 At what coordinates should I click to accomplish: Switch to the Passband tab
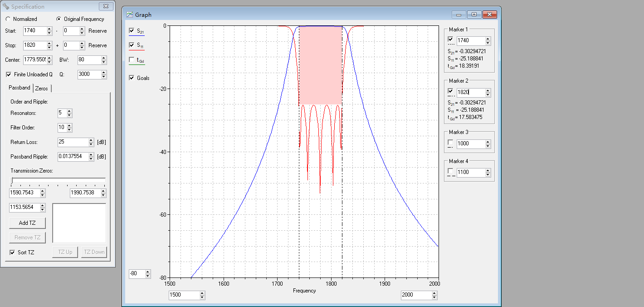[x=20, y=88]
